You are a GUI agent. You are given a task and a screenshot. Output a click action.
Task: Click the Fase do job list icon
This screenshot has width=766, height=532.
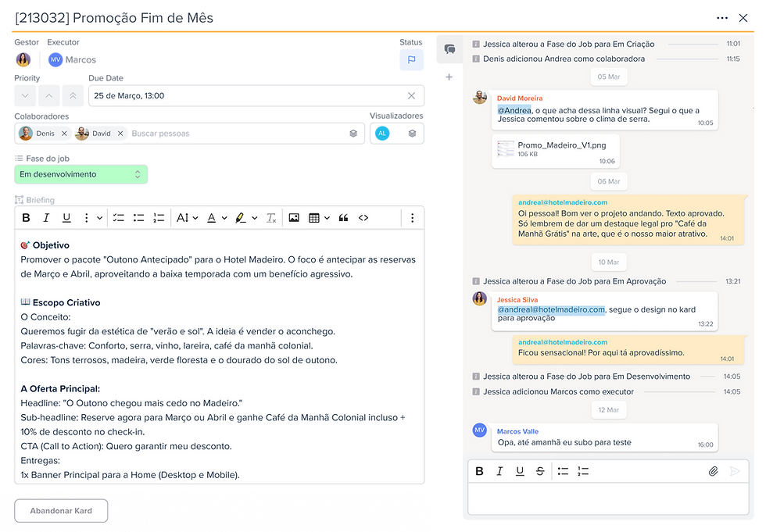coord(19,158)
